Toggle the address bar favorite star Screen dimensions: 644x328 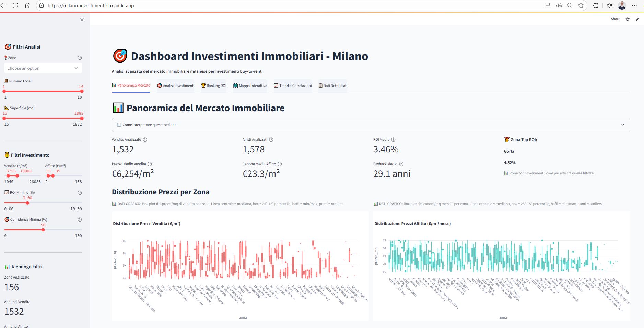coord(581,5)
